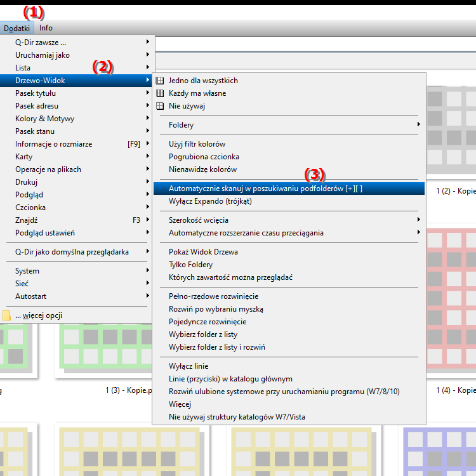Select Drzewo-Widok menu entry

(76, 81)
